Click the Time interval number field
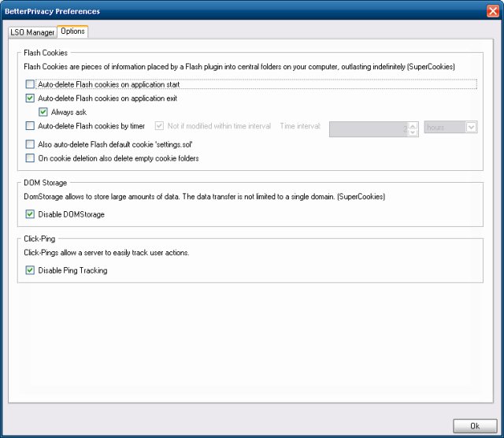The image size is (504, 438). click(368, 128)
